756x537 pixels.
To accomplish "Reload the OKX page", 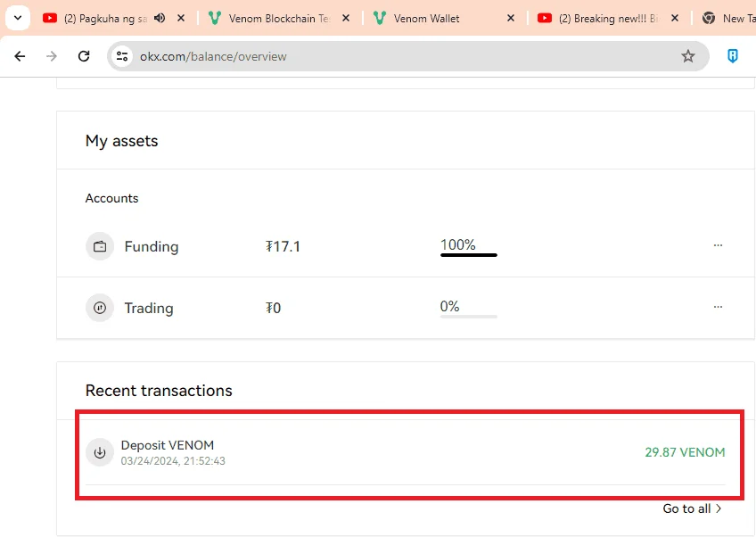I will (x=84, y=56).
